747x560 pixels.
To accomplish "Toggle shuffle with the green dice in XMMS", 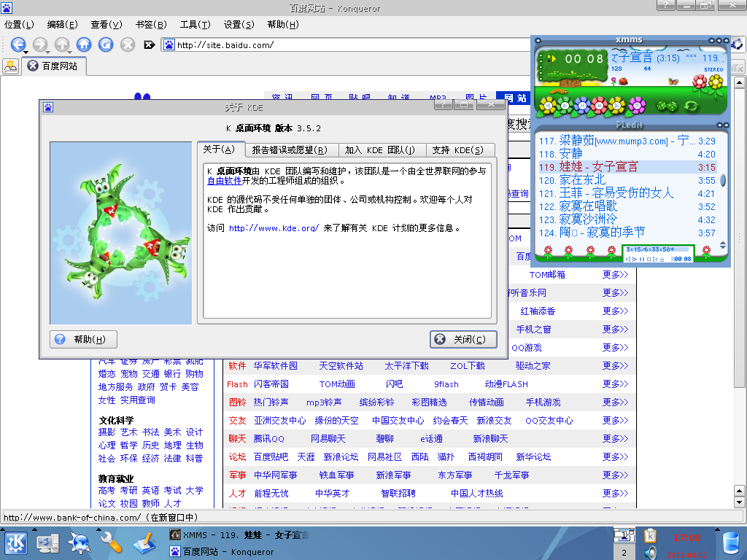I will click(x=667, y=106).
